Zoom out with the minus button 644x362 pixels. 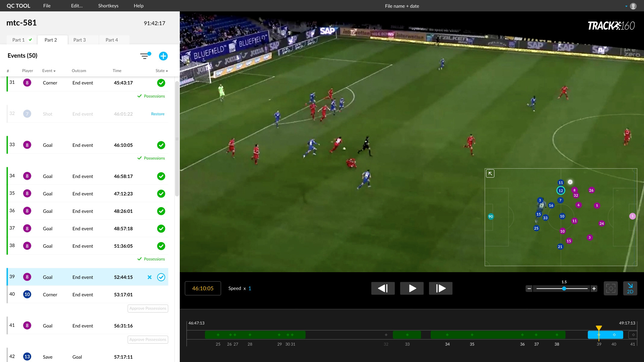(529, 289)
